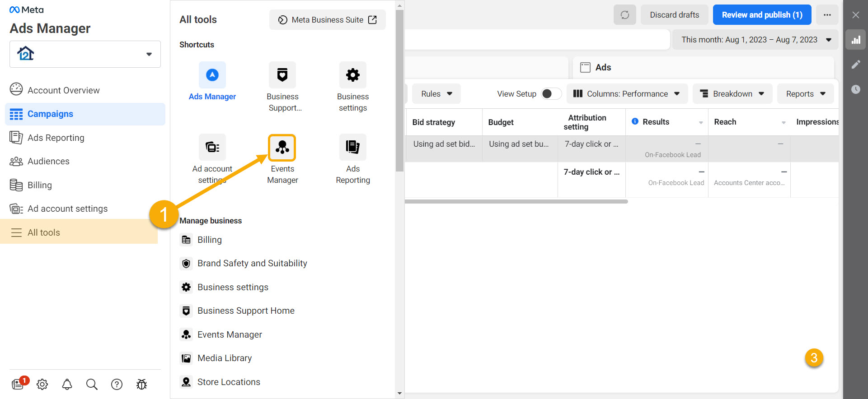
Task: Click the horizontal table scrollbar
Action: [516, 201]
